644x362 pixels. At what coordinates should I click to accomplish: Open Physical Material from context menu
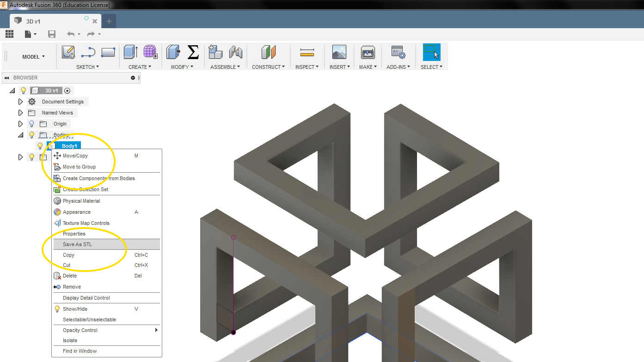click(106, 201)
